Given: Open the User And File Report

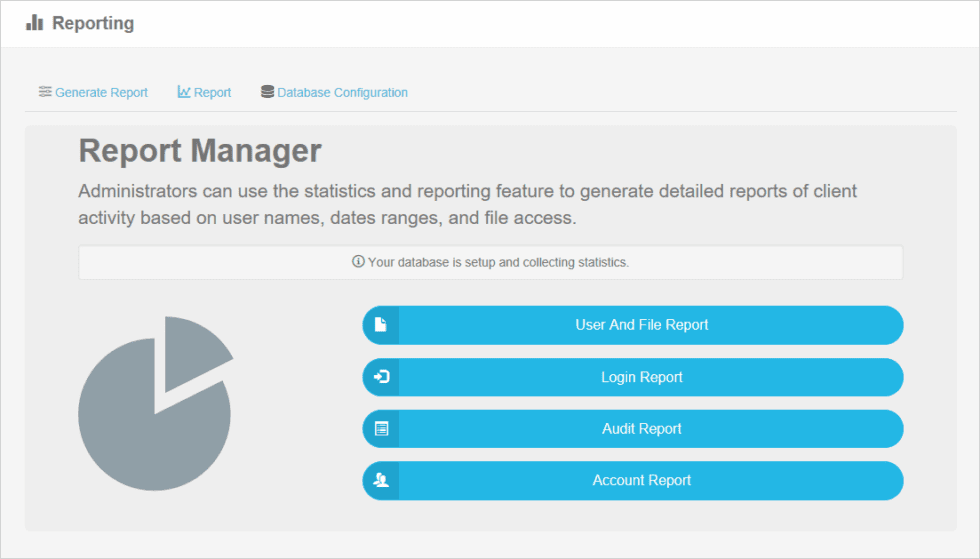Looking at the screenshot, I should point(633,325).
